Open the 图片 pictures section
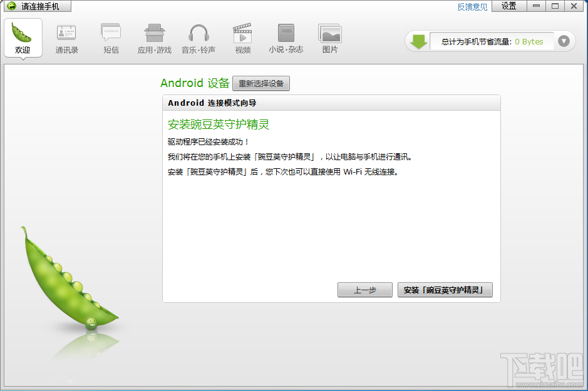 (x=330, y=39)
